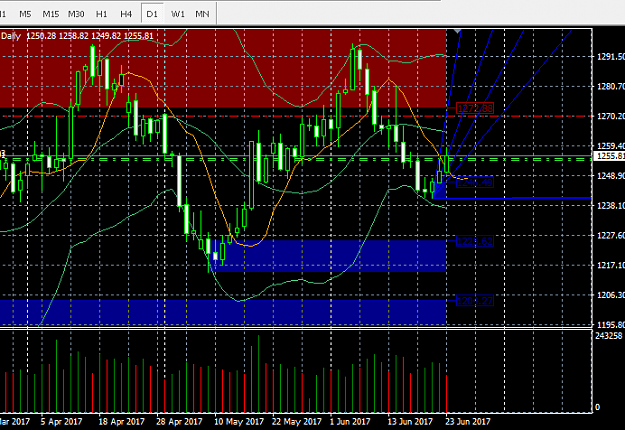This screenshot has height=430, width=625.
Task: Click 1291.50 on the price scale
Action: [611, 57]
